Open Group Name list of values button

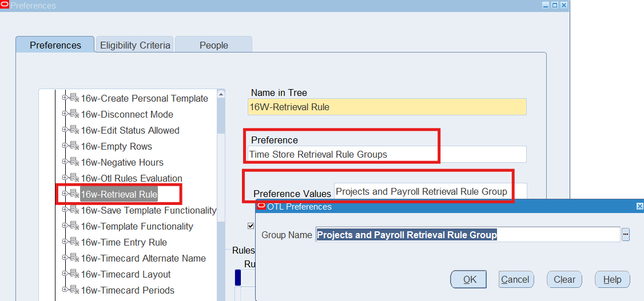(625, 235)
